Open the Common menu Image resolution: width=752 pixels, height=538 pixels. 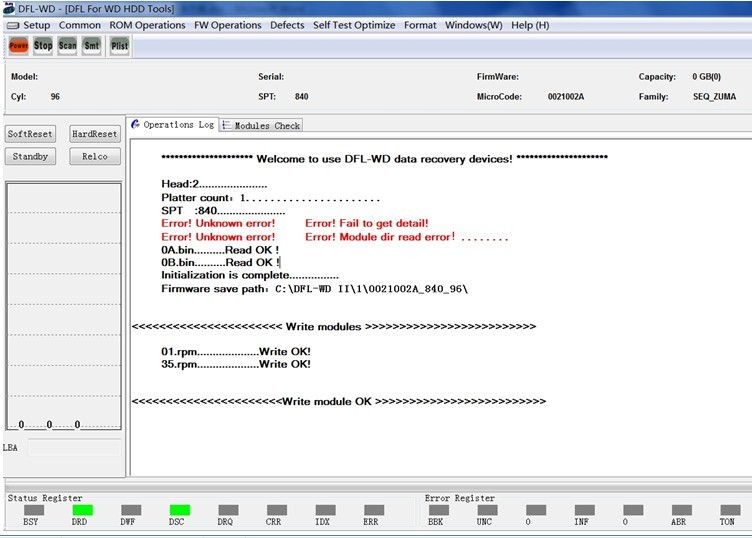click(x=80, y=25)
